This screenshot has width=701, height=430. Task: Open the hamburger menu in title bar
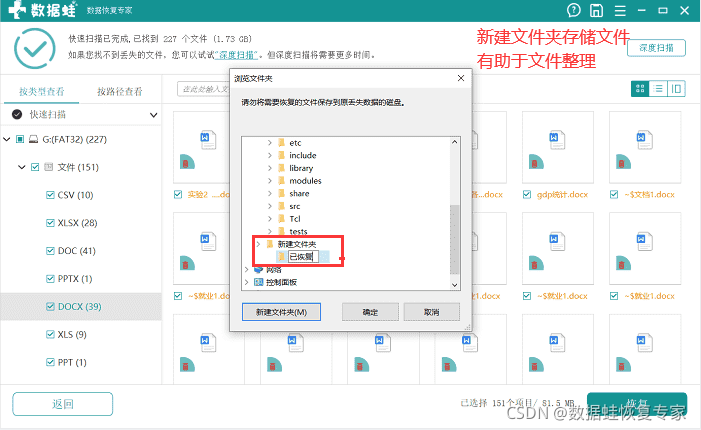(x=620, y=10)
